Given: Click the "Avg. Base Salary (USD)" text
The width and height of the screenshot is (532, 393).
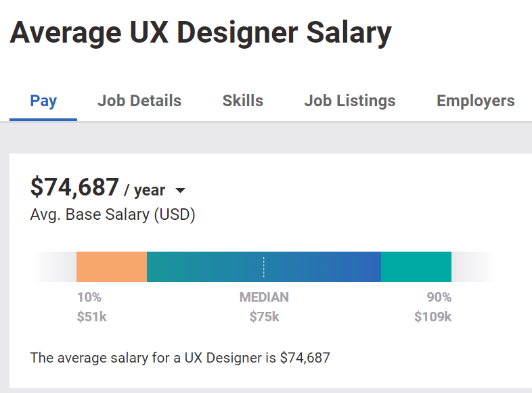Looking at the screenshot, I should (112, 215).
